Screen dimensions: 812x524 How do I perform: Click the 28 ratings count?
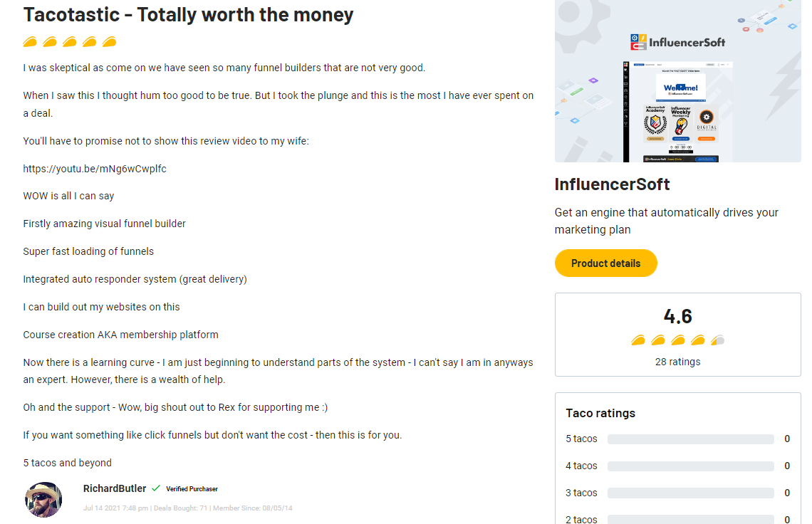[x=677, y=362]
